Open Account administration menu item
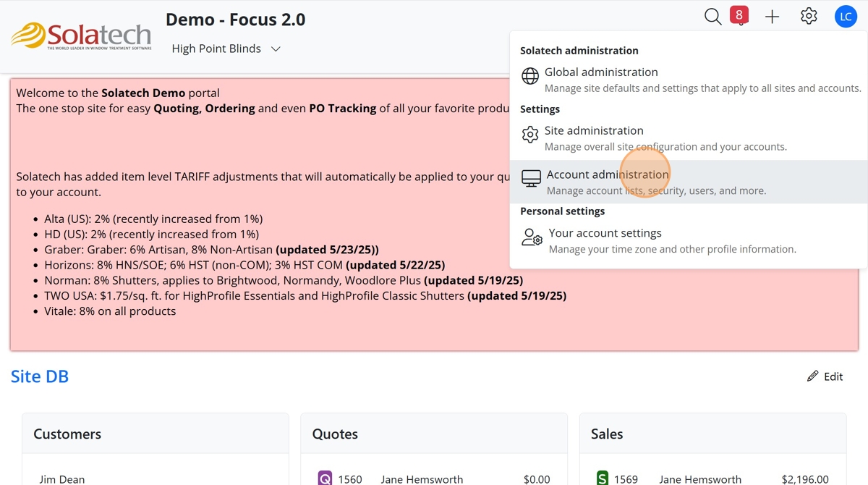The height and width of the screenshot is (485, 868). [689, 182]
